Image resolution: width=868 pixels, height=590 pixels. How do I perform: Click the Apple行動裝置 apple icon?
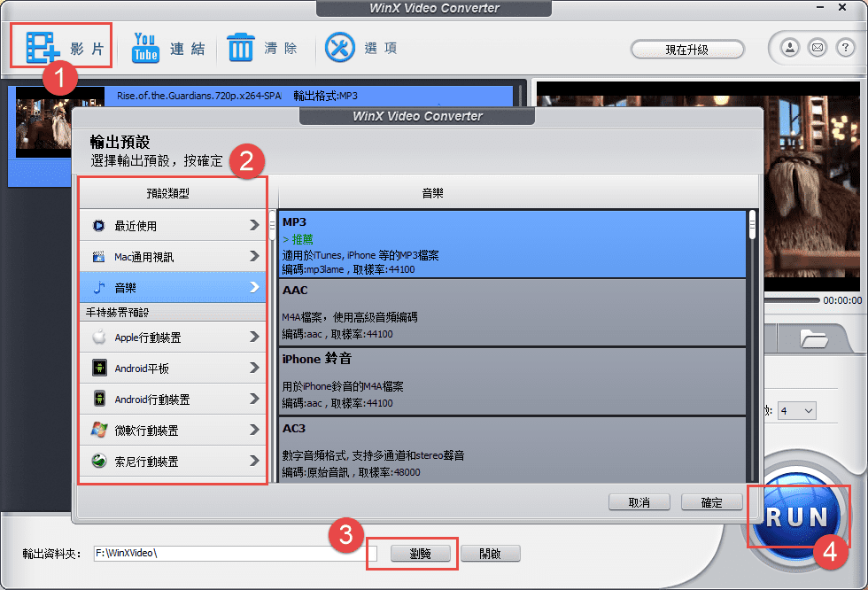click(x=99, y=337)
